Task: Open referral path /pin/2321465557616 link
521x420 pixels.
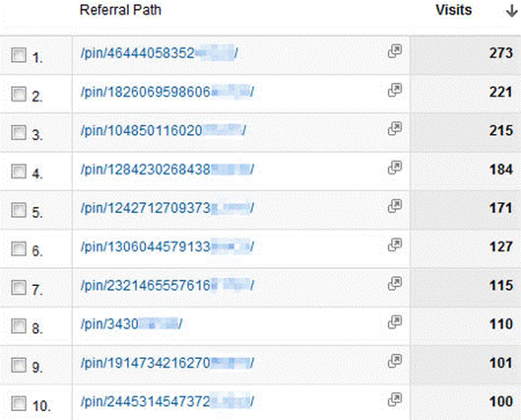Action: [167, 285]
